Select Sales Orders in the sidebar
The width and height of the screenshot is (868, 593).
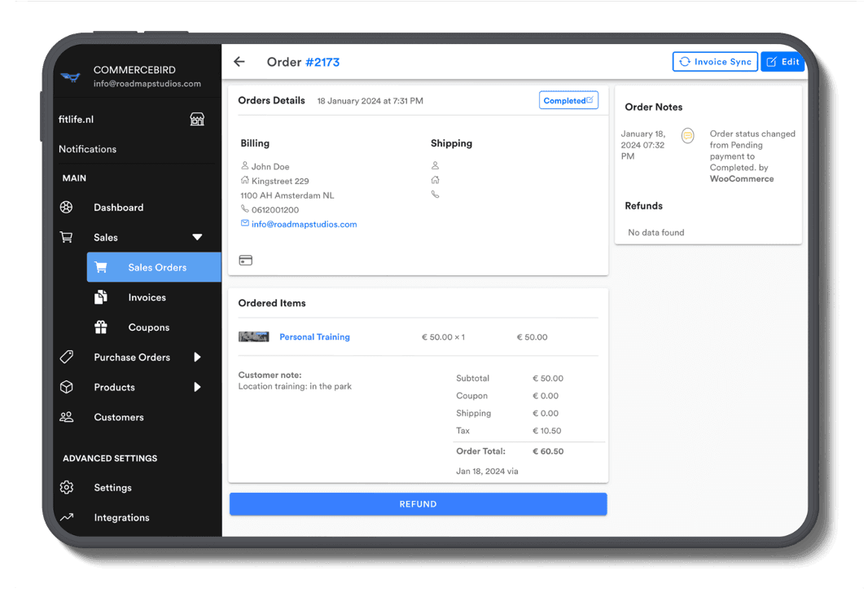[154, 267]
